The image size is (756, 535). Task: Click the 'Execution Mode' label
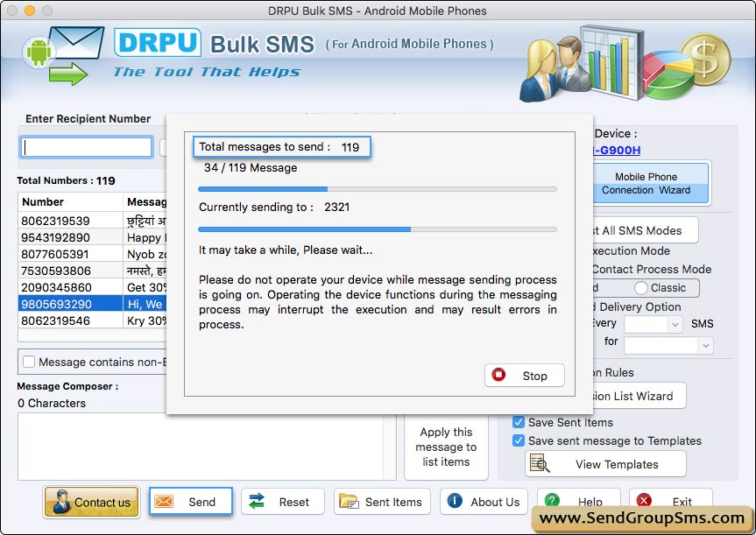click(631, 250)
